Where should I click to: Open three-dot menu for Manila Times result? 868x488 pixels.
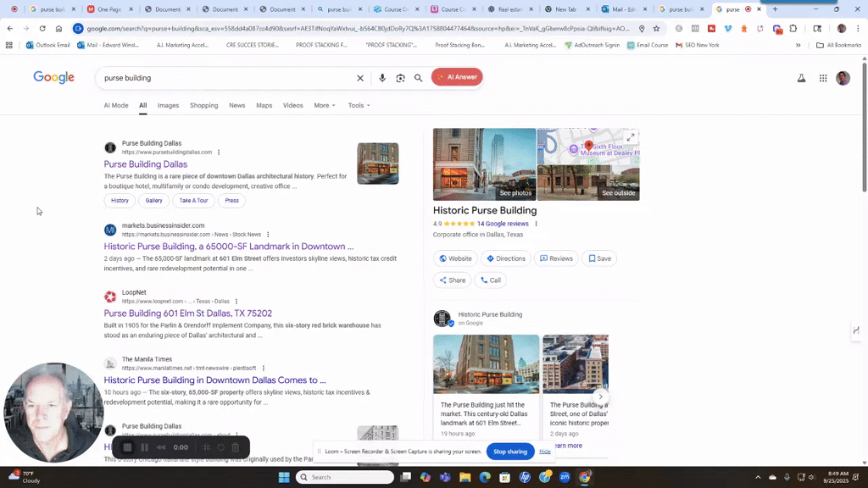[x=264, y=369]
